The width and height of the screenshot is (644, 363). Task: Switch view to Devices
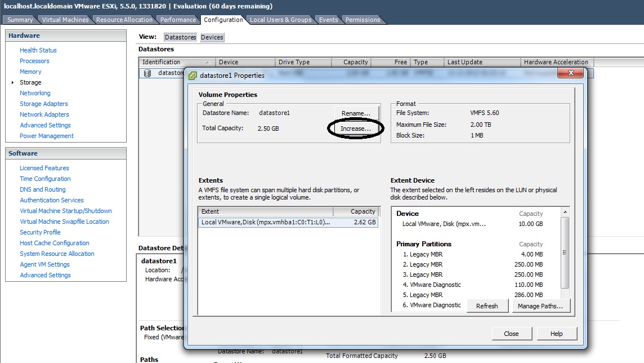click(212, 37)
